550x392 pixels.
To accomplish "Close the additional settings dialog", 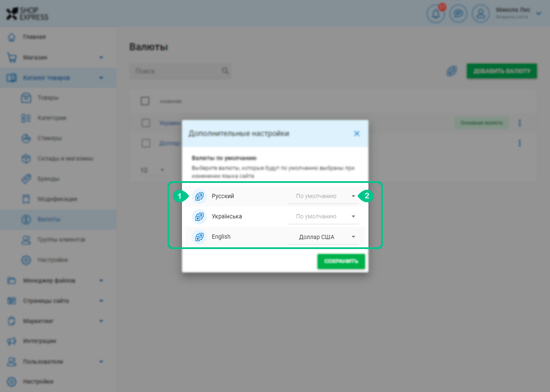I will [x=357, y=134].
